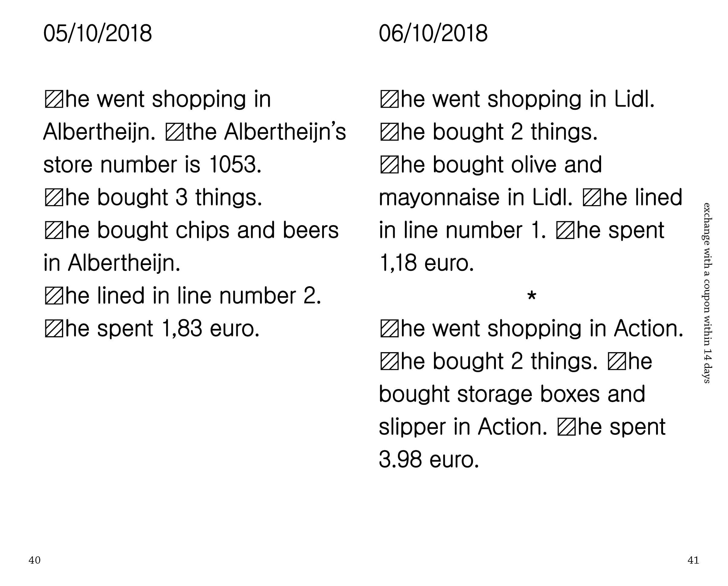Click hatched box before "he lined in line number 2"

pyautogui.click(x=54, y=296)
